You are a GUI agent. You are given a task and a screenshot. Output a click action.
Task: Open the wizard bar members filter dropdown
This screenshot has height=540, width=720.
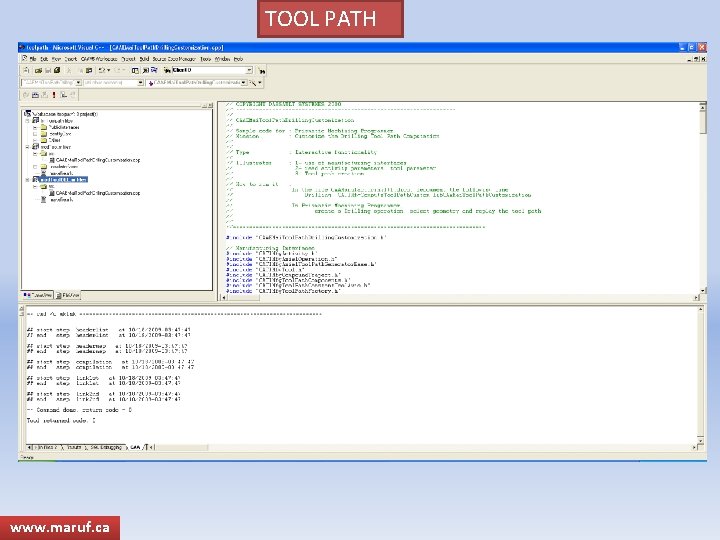coord(141,83)
